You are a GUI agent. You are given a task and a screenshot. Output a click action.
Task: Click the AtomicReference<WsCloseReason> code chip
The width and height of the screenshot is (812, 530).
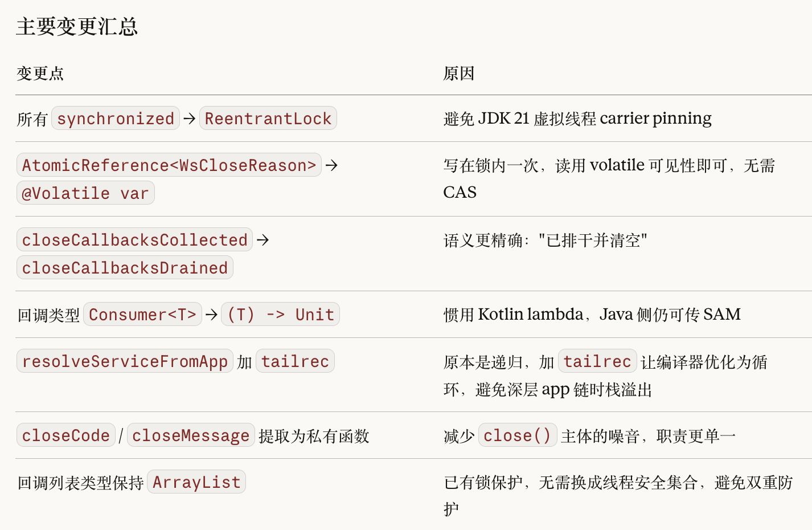169,165
